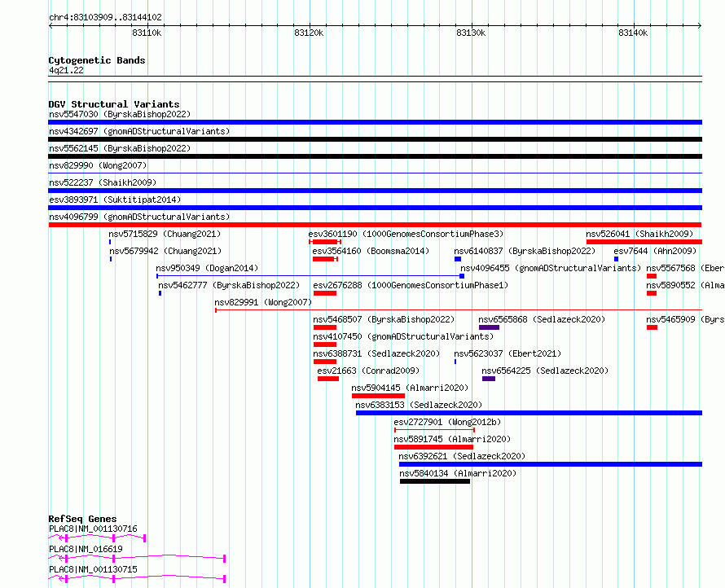Click the nsv5715829 (Chuang2021) label
725x588 pixels.
[165, 234]
